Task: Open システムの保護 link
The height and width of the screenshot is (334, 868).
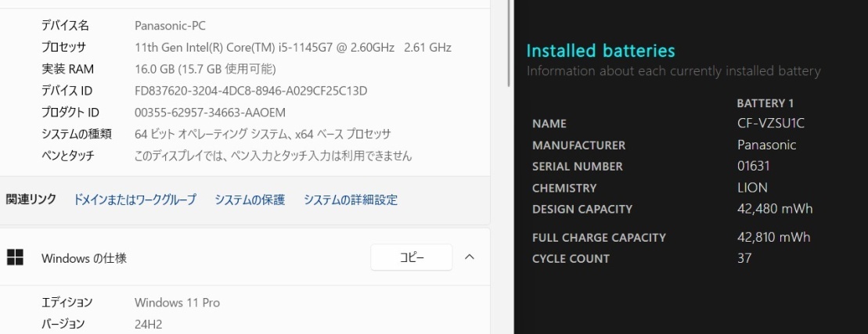Action: click(250, 200)
